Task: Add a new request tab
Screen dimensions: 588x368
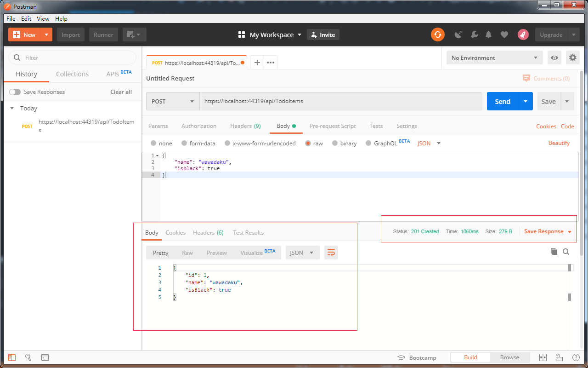Action: 257,63
